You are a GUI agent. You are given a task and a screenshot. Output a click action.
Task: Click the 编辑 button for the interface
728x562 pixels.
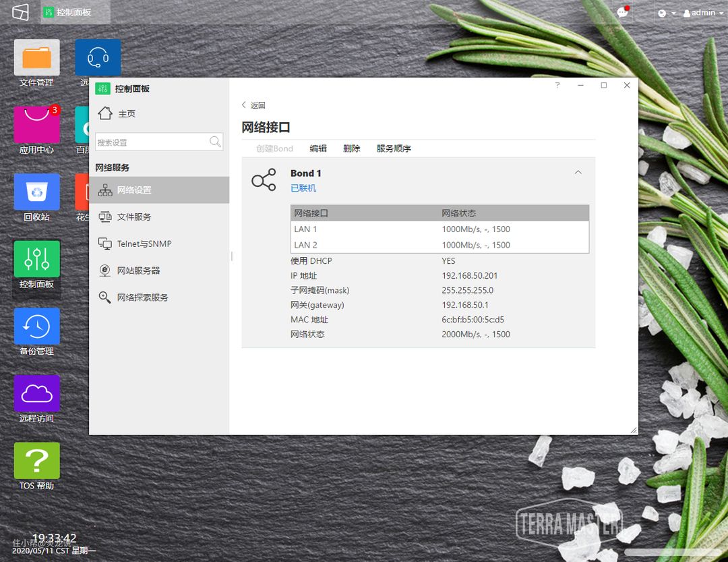(318, 148)
